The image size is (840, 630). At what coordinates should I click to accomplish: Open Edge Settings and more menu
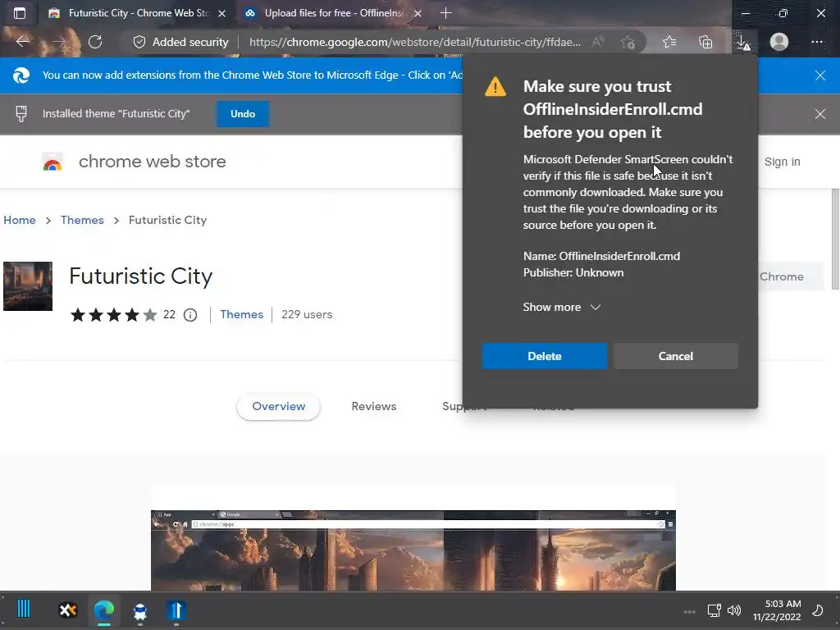(816, 42)
